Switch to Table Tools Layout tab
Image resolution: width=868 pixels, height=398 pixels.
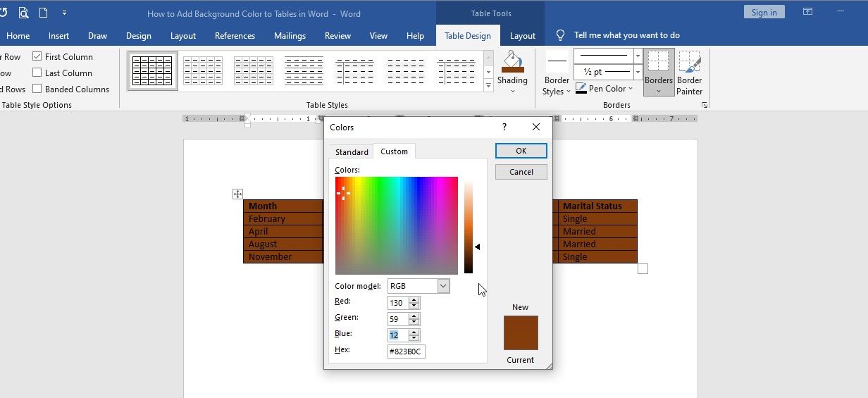coord(523,36)
